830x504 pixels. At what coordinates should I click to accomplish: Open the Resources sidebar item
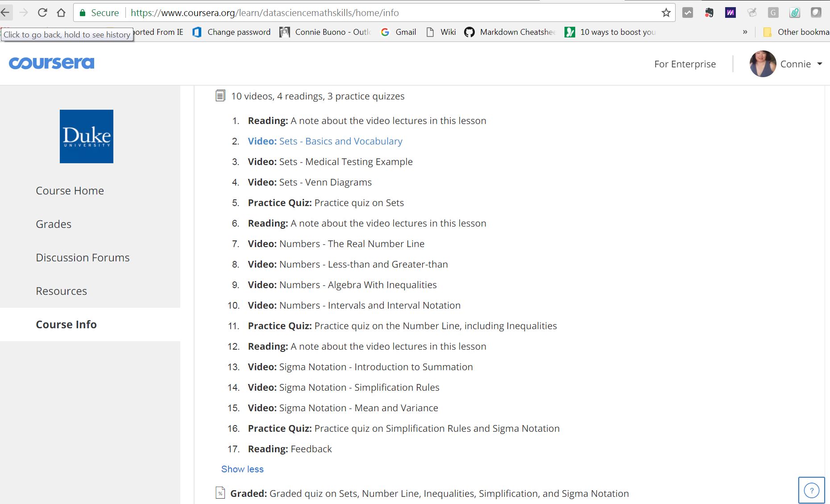61,291
